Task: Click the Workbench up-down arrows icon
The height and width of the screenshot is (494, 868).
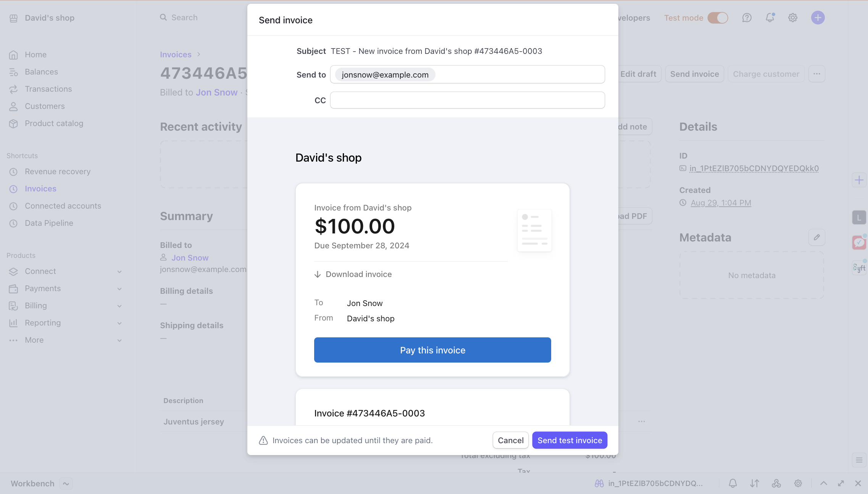Action: pos(754,483)
